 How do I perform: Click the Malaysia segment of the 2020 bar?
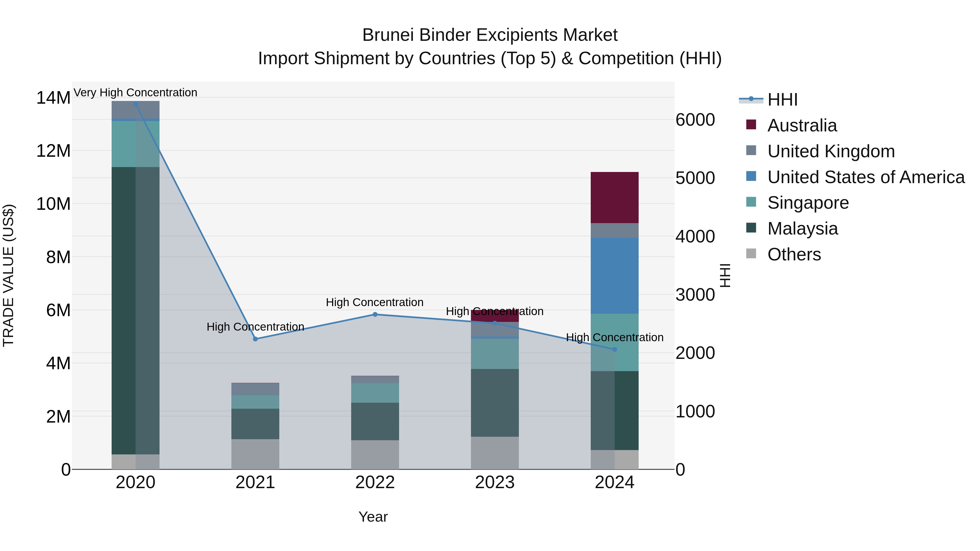(x=136, y=311)
